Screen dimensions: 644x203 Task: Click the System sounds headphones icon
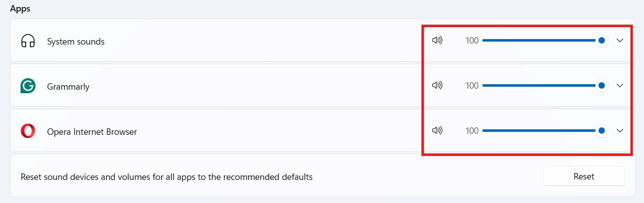(x=28, y=41)
